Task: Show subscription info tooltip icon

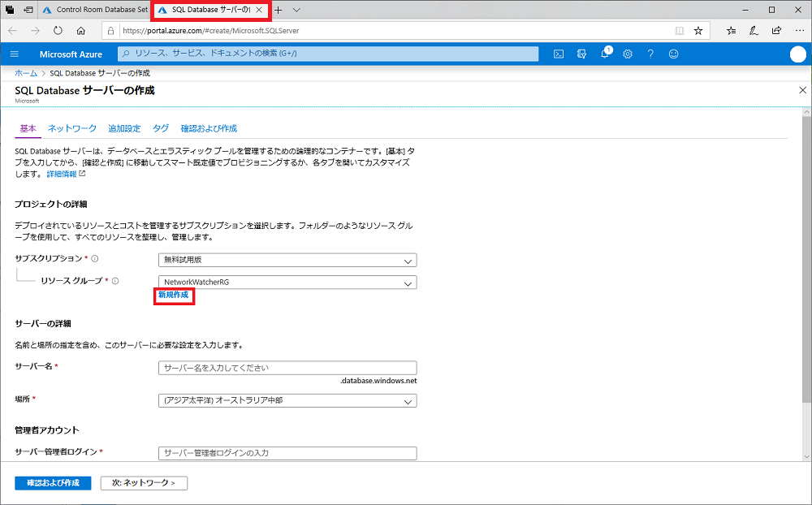Action: tap(95, 258)
